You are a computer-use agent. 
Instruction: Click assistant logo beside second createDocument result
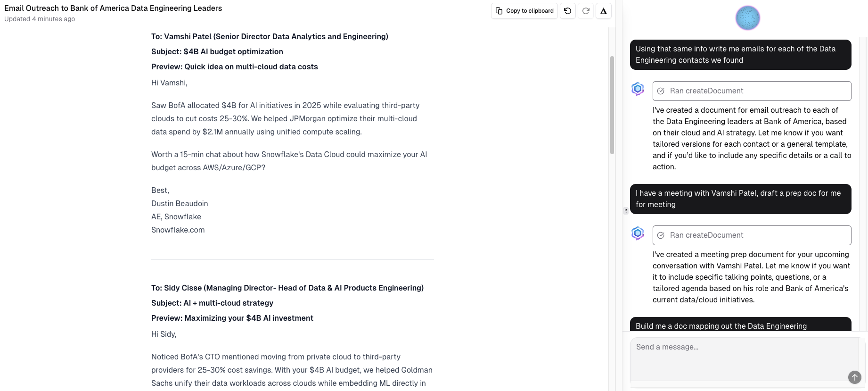[638, 233]
